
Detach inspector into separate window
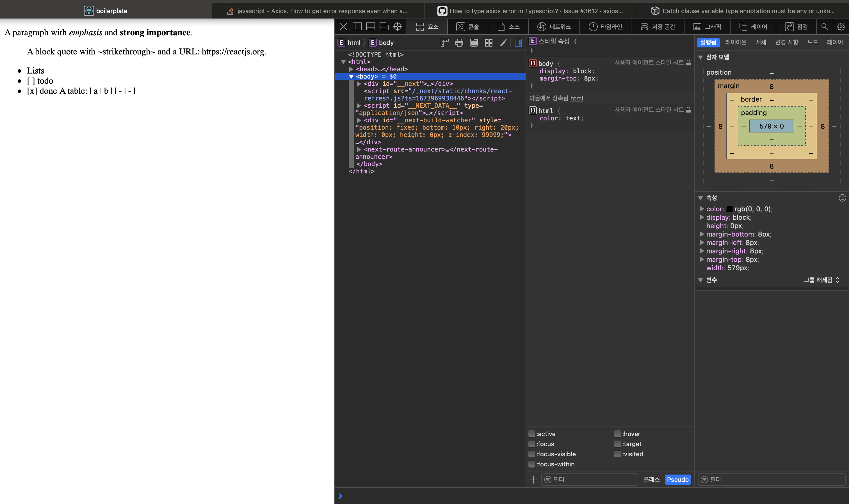[x=384, y=26]
